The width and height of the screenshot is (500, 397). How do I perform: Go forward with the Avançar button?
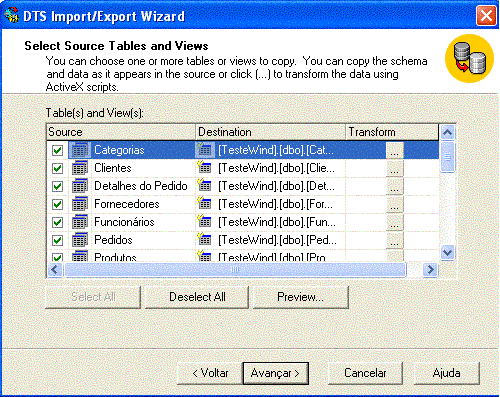pyautogui.click(x=276, y=373)
